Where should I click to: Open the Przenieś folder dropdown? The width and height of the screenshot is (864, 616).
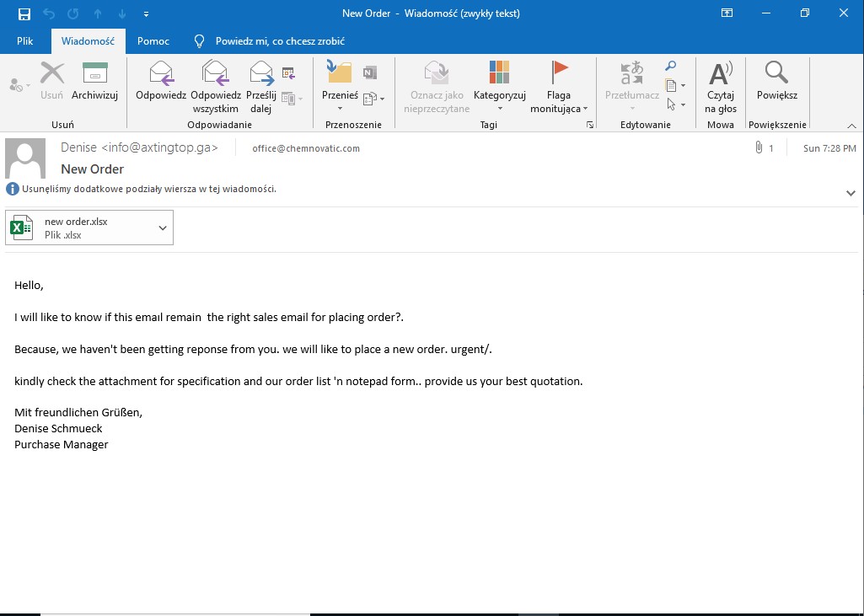[x=340, y=108]
